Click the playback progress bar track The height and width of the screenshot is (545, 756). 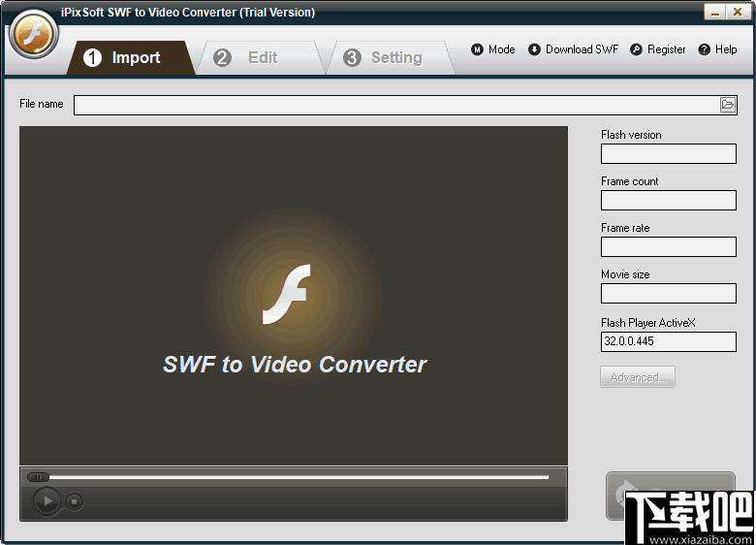(x=299, y=477)
